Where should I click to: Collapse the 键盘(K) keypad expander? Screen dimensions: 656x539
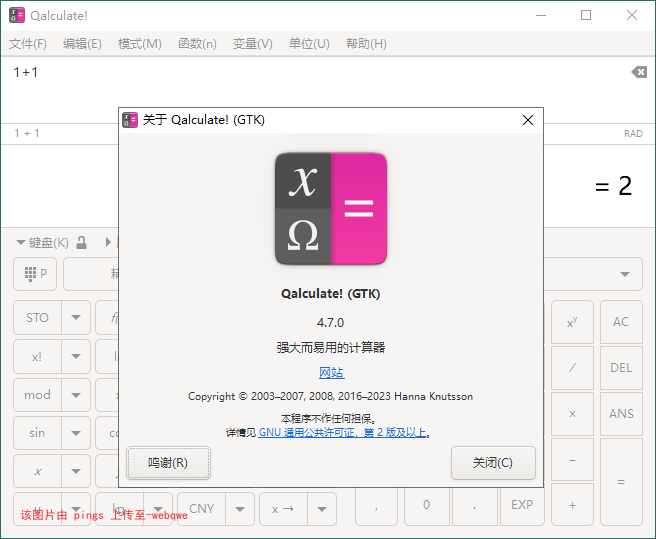click(20, 242)
